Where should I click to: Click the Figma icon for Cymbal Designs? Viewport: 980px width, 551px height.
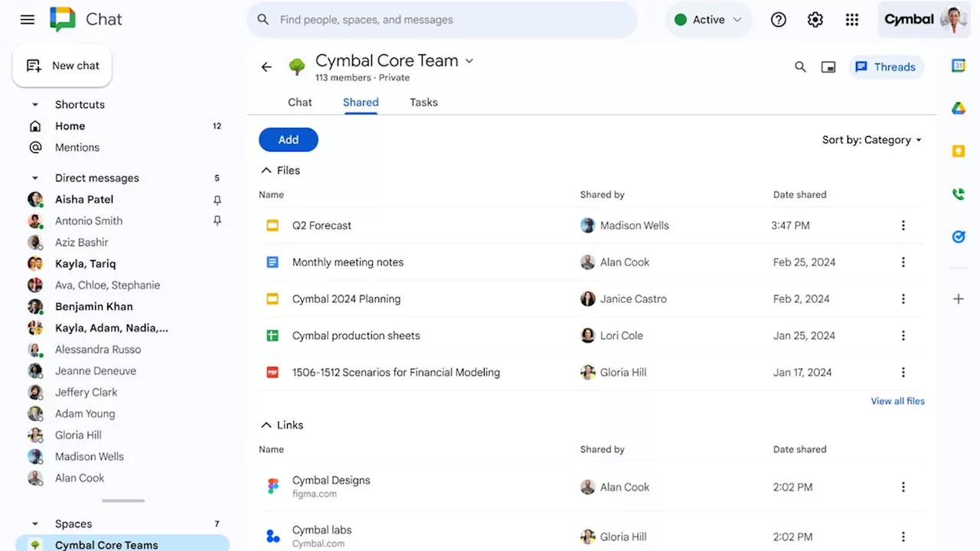(273, 487)
